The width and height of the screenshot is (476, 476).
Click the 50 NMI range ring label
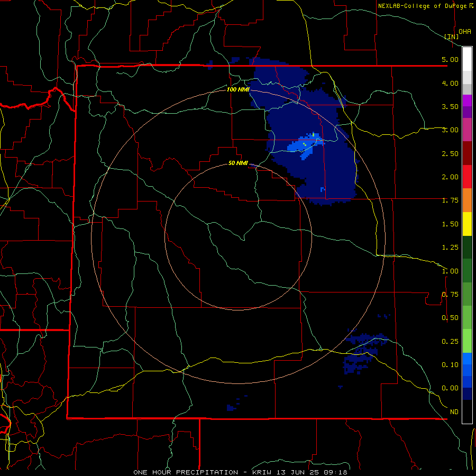pos(238,163)
